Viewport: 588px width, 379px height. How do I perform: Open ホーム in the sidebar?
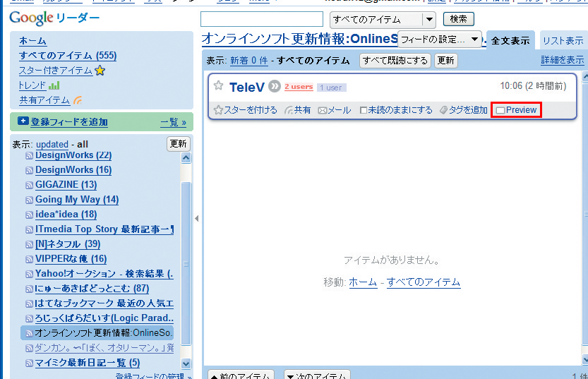(x=32, y=41)
